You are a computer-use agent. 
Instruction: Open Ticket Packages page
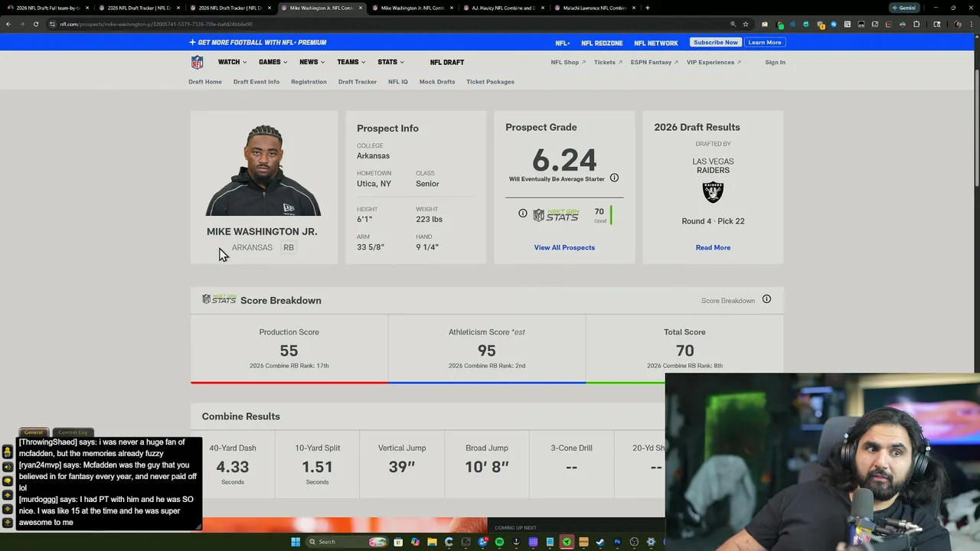coord(490,82)
